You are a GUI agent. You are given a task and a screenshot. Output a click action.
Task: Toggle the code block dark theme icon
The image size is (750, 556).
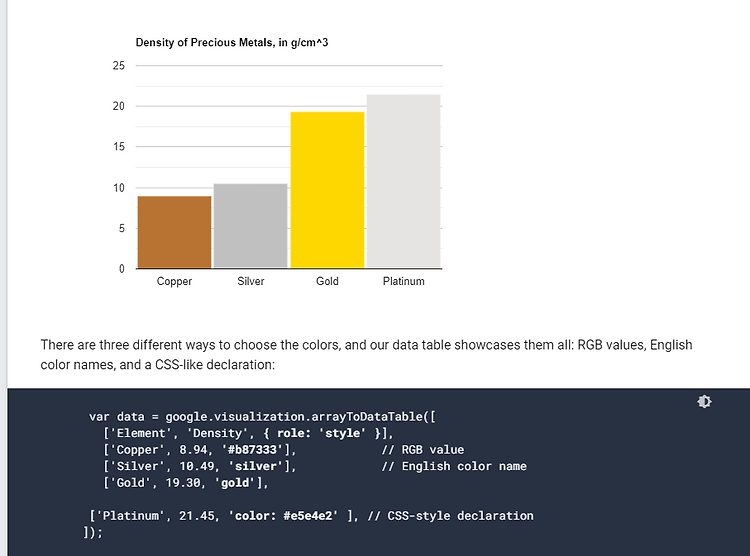pyautogui.click(x=704, y=401)
